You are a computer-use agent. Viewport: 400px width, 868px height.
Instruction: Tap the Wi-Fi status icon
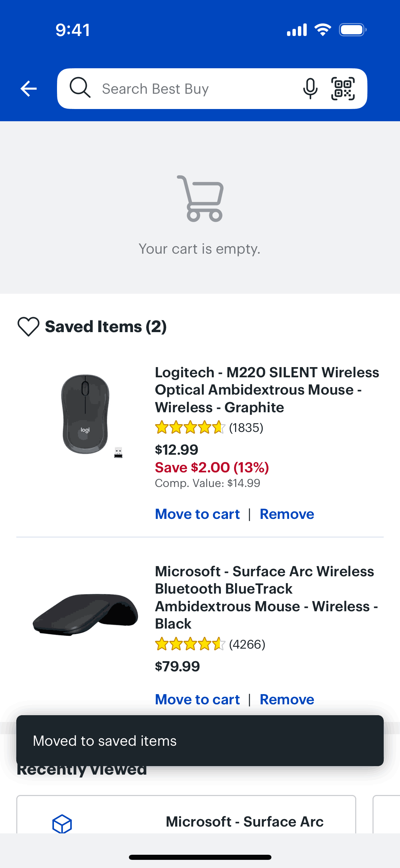tap(323, 30)
